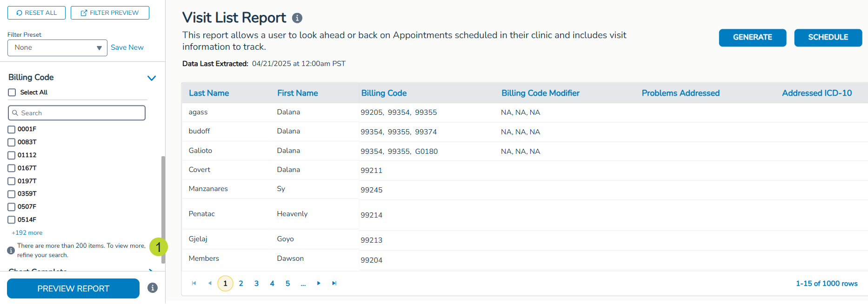Go to page 3 of results
This screenshot has width=868, height=304.
[256, 284]
